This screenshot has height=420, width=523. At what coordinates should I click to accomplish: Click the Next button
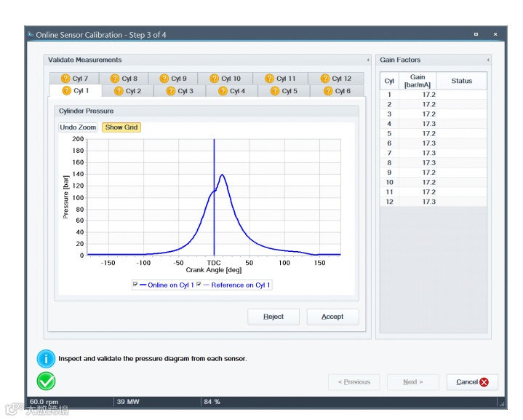(x=413, y=382)
